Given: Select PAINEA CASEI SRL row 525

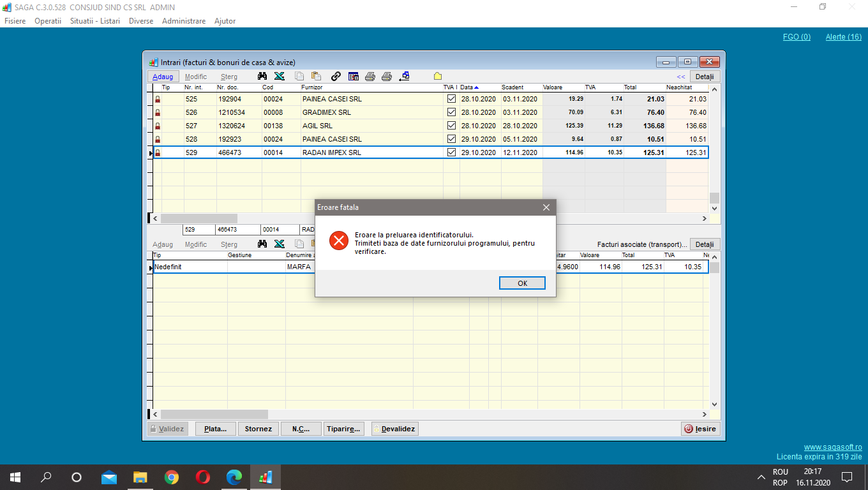Looking at the screenshot, I should [x=431, y=100].
